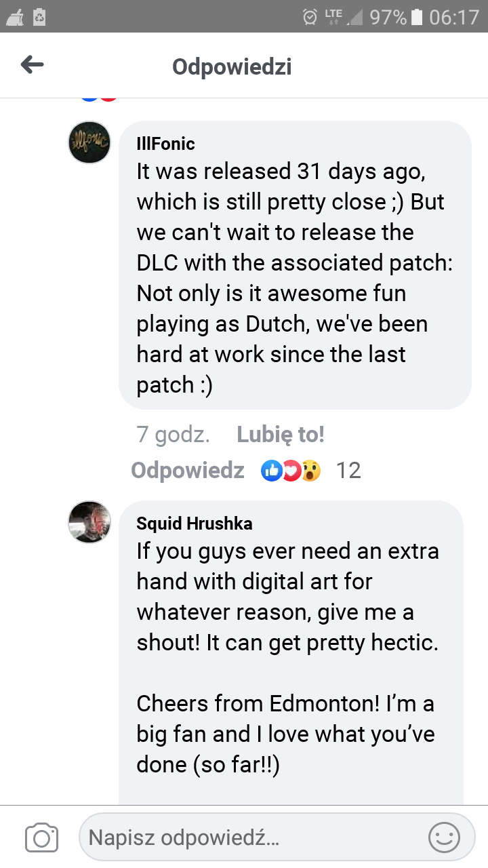Tap the recycle notification icon in status bar
The width and height of the screenshot is (488, 868).
[39, 16]
